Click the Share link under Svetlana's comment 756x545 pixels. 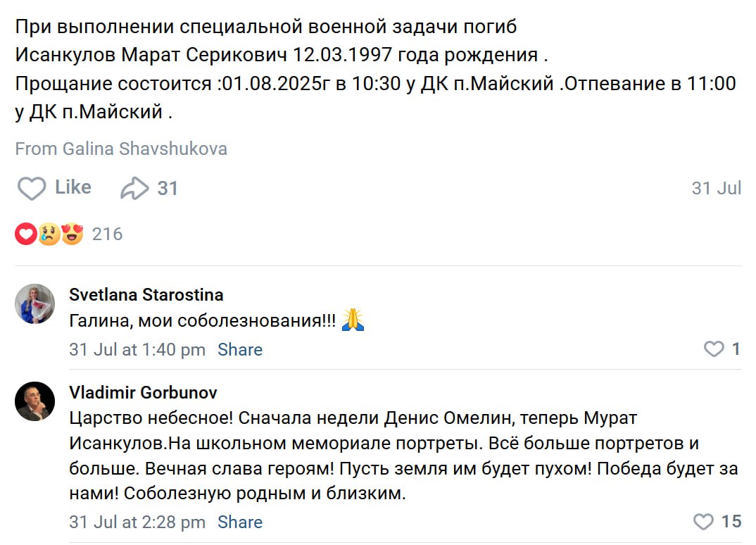240,350
